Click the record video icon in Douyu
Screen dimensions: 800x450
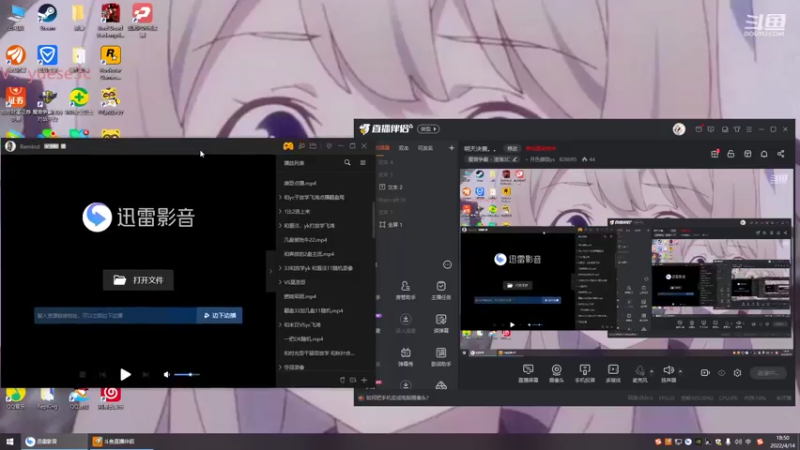tap(705, 373)
